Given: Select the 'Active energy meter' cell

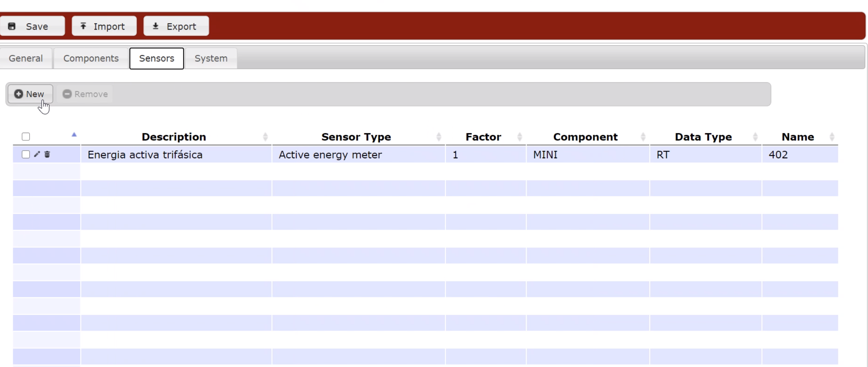Looking at the screenshot, I should (x=359, y=155).
